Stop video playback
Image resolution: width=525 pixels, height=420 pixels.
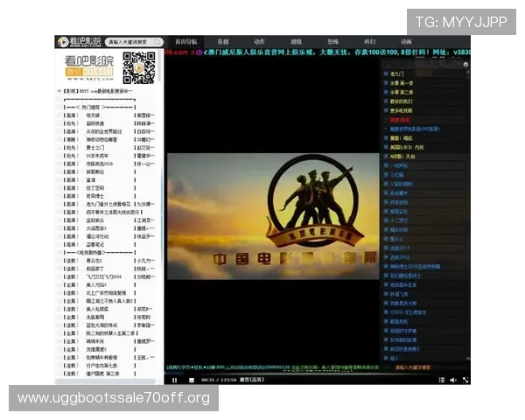192,380
